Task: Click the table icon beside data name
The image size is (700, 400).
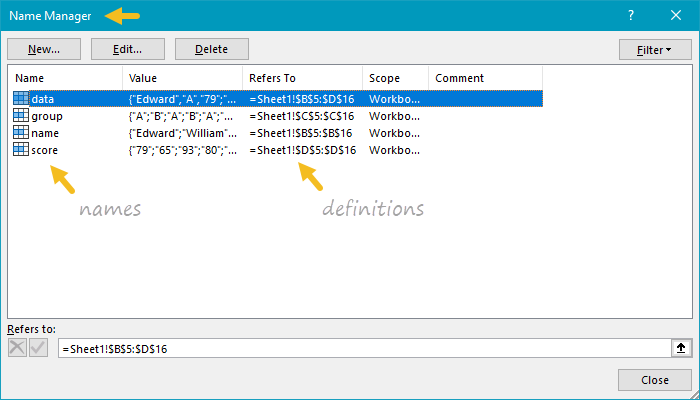Action: (21, 99)
